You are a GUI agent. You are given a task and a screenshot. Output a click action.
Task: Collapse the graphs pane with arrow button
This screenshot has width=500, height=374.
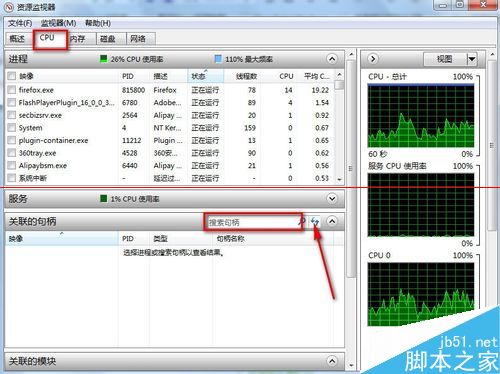(x=373, y=59)
